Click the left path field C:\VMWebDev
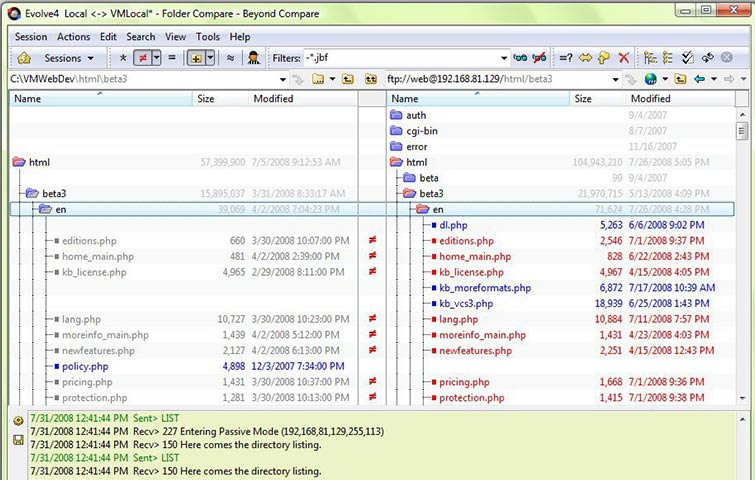Image resolution: width=755 pixels, height=480 pixels. click(143, 79)
